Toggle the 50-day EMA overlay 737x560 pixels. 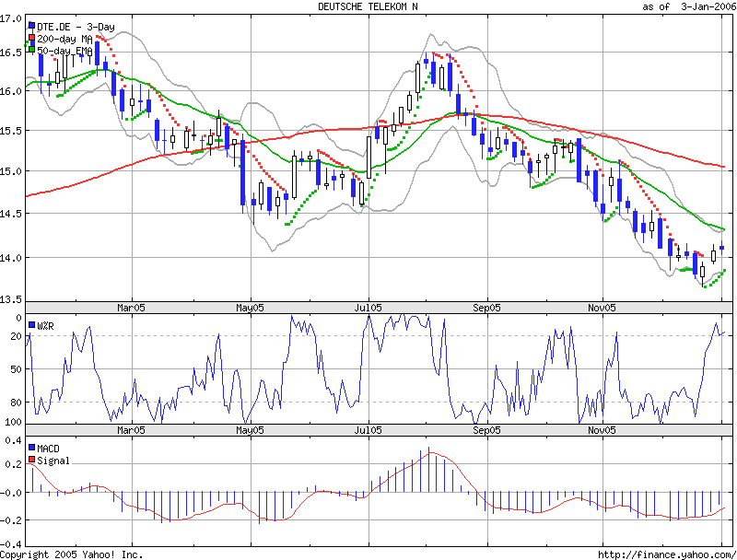pyautogui.click(x=62, y=52)
